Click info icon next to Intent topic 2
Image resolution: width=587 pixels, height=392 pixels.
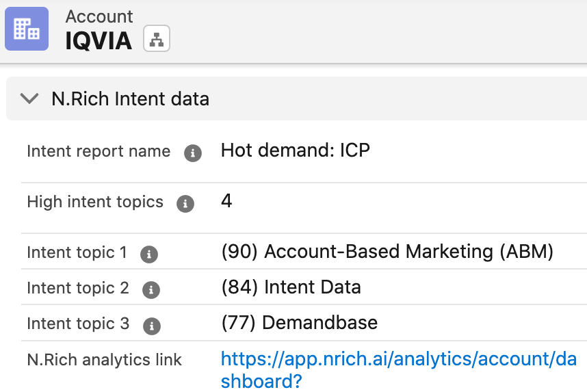click(151, 290)
